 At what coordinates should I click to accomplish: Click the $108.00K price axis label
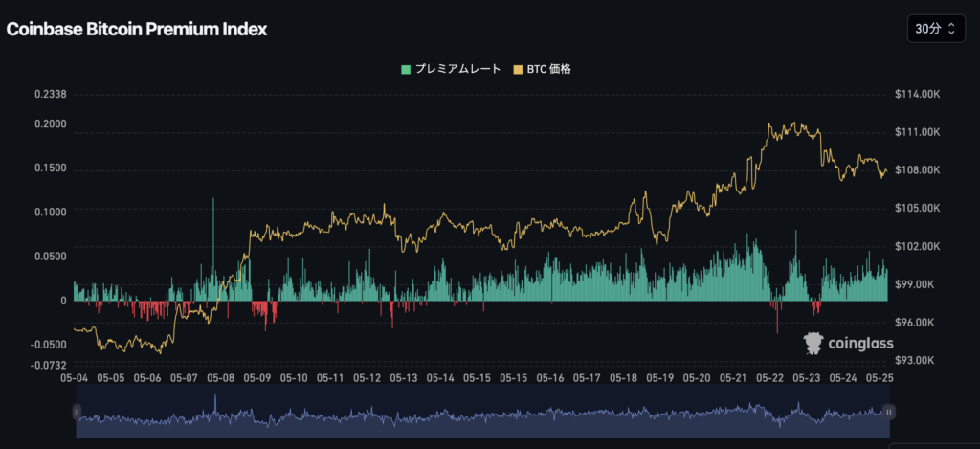click(x=917, y=170)
